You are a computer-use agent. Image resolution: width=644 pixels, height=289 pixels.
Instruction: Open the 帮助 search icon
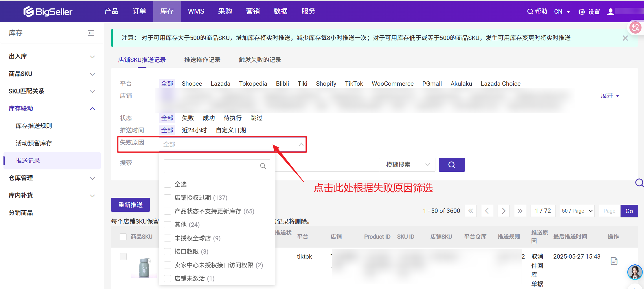(x=530, y=12)
